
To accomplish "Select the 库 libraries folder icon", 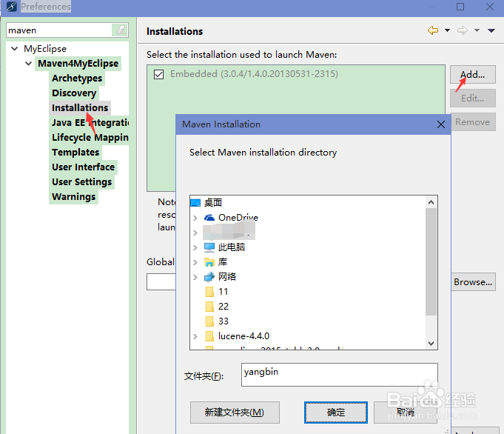I will [209, 262].
